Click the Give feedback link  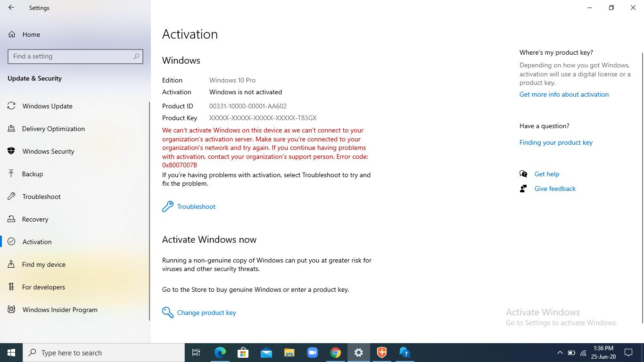555,189
